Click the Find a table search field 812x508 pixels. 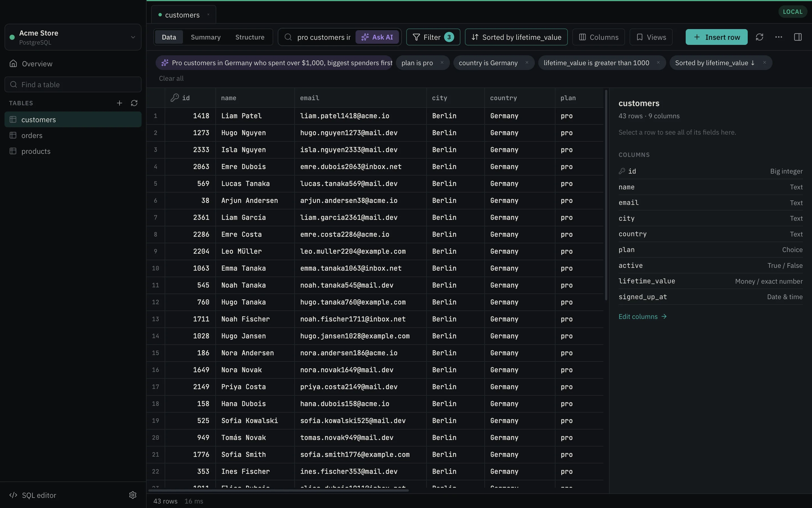tap(73, 84)
